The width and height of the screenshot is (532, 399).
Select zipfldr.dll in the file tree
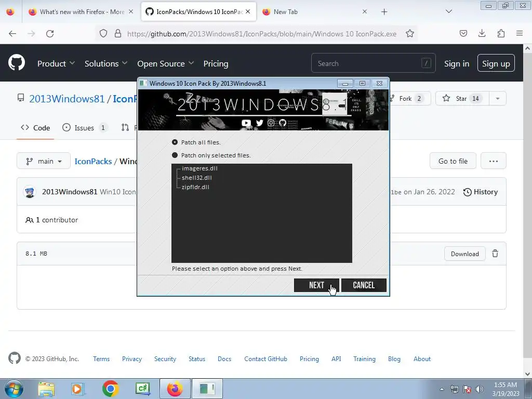pyautogui.click(x=195, y=187)
